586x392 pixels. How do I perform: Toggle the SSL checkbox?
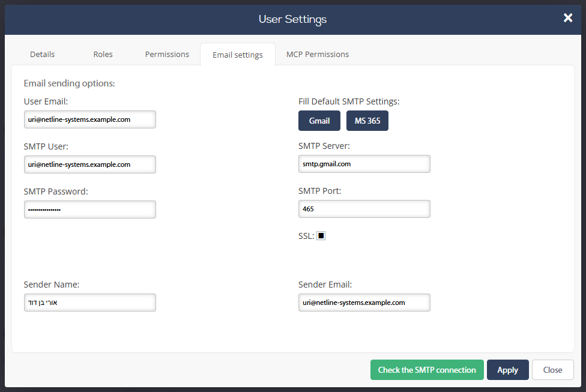[x=321, y=236]
